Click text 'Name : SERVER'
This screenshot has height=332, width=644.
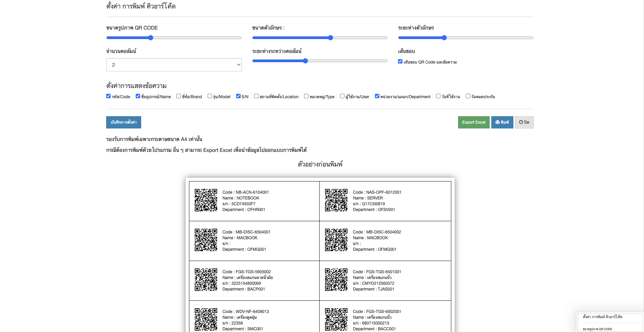[368, 198]
